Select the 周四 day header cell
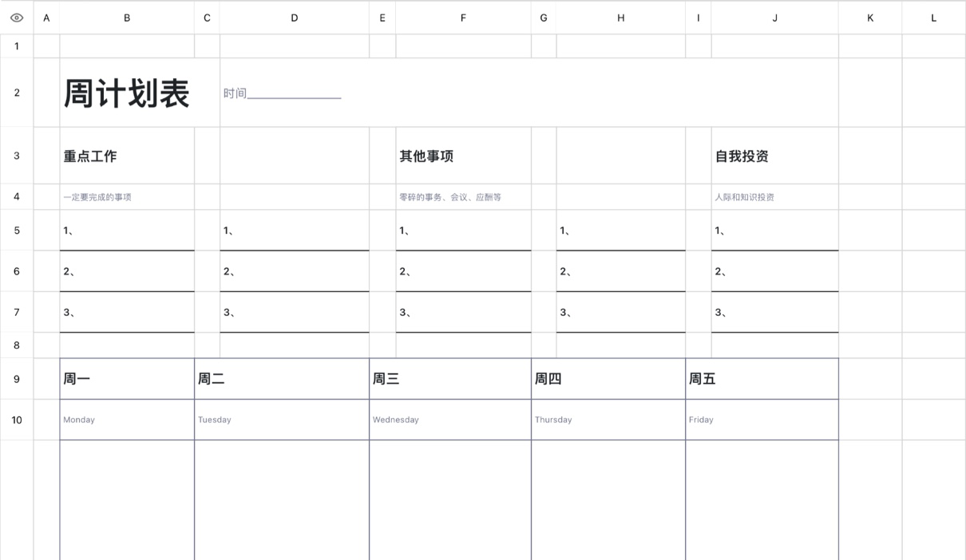 [608, 379]
